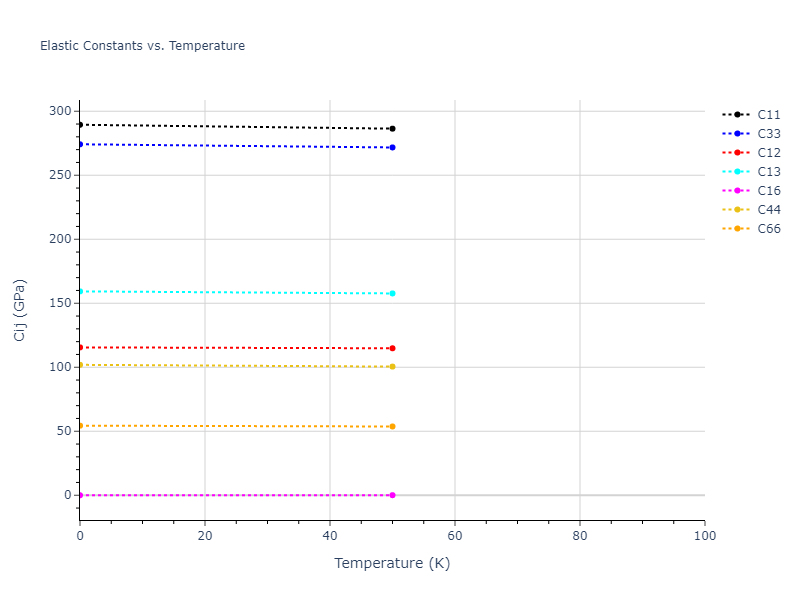Click the cyan C13 data point at 50 K
Image resolution: width=800 pixels, height=600 pixels.
click(392, 294)
